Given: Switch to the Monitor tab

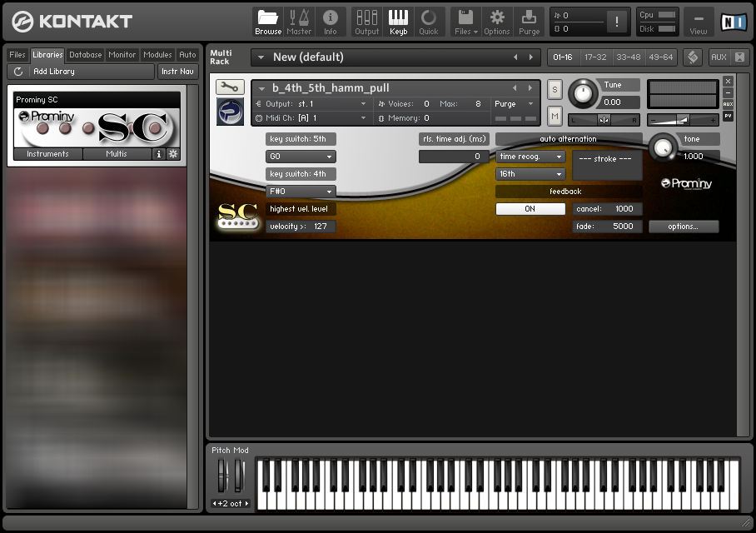Looking at the screenshot, I should (122, 55).
